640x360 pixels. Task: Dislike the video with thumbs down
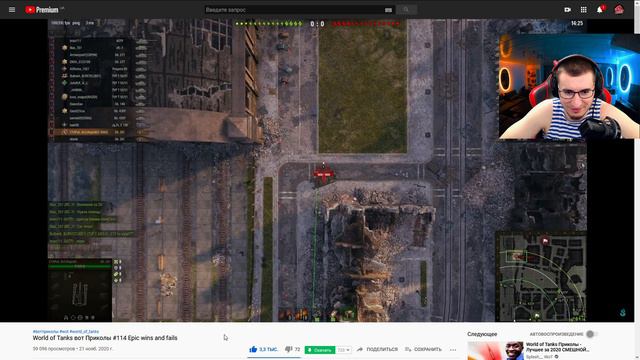pyautogui.click(x=292, y=349)
